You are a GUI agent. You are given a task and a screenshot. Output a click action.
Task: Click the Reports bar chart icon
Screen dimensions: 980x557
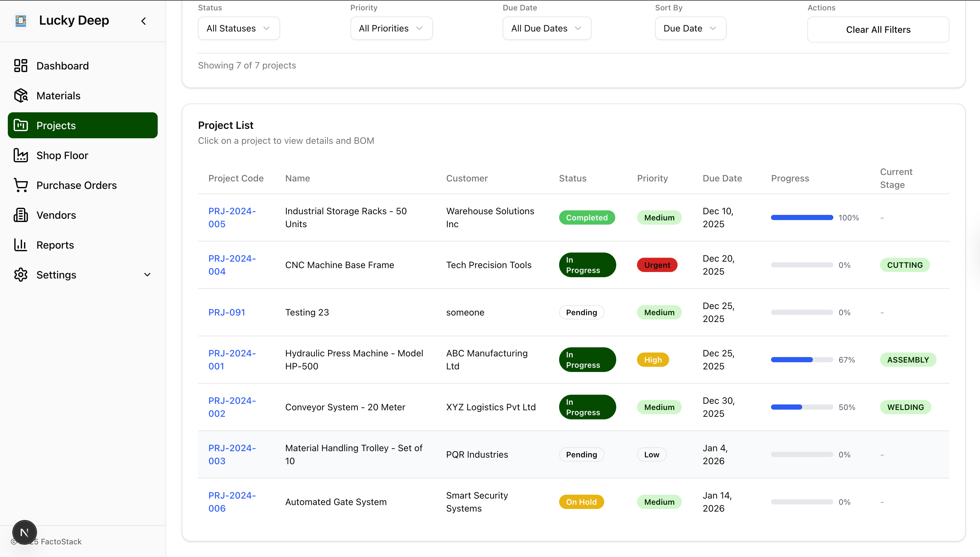[x=21, y=245]
